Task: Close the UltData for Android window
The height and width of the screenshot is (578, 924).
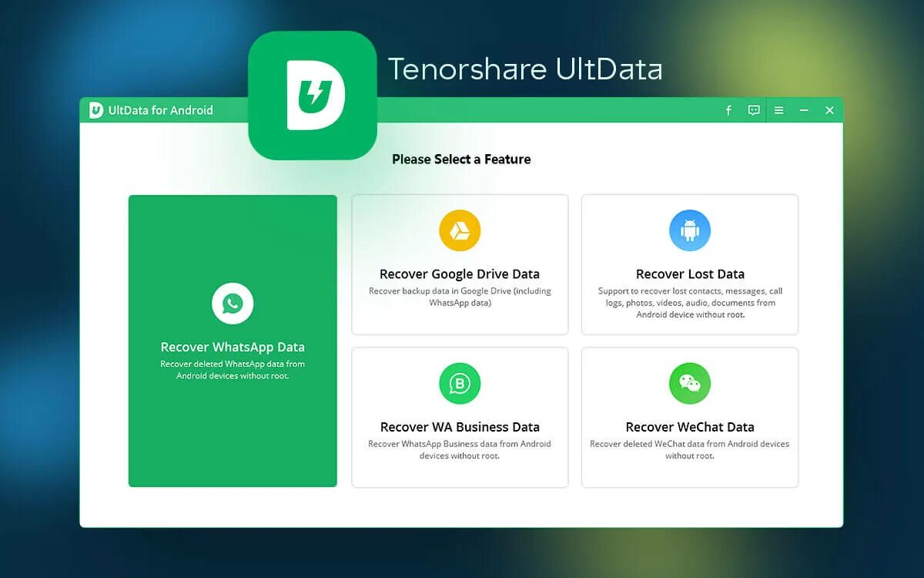Action: (x=829, y=110)
